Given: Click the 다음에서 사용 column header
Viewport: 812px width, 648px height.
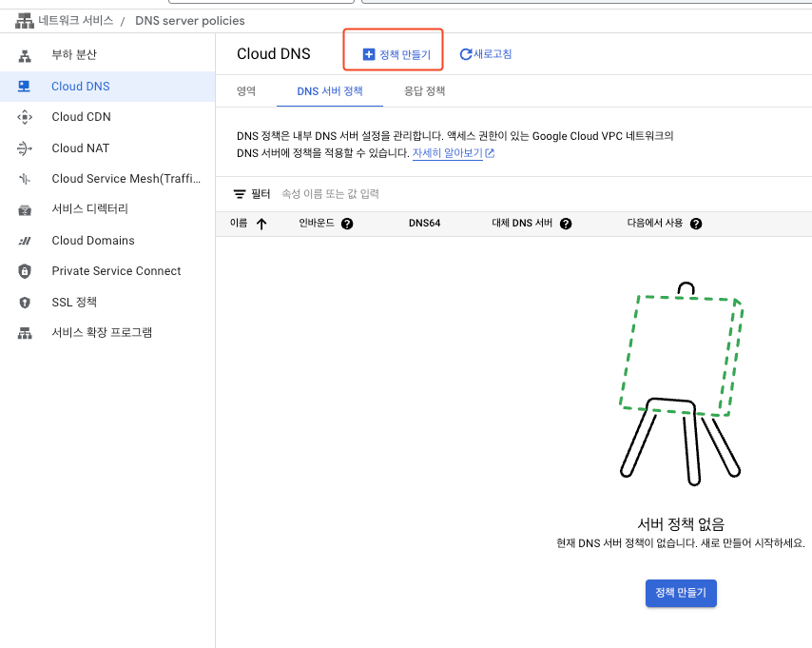Looking at the screenshot, I should 655,224.
